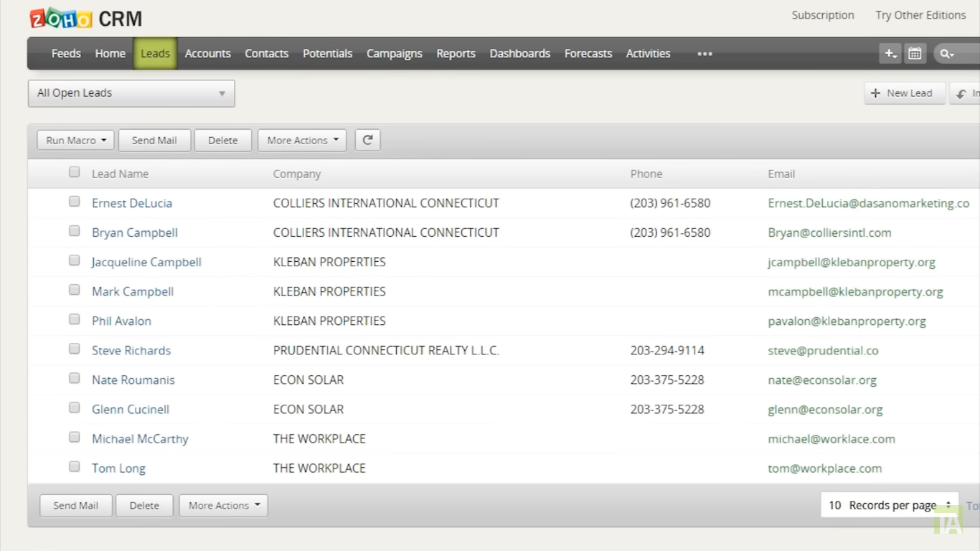Click email steve@prudential.co
980x551 pixels.
[823, 350]
